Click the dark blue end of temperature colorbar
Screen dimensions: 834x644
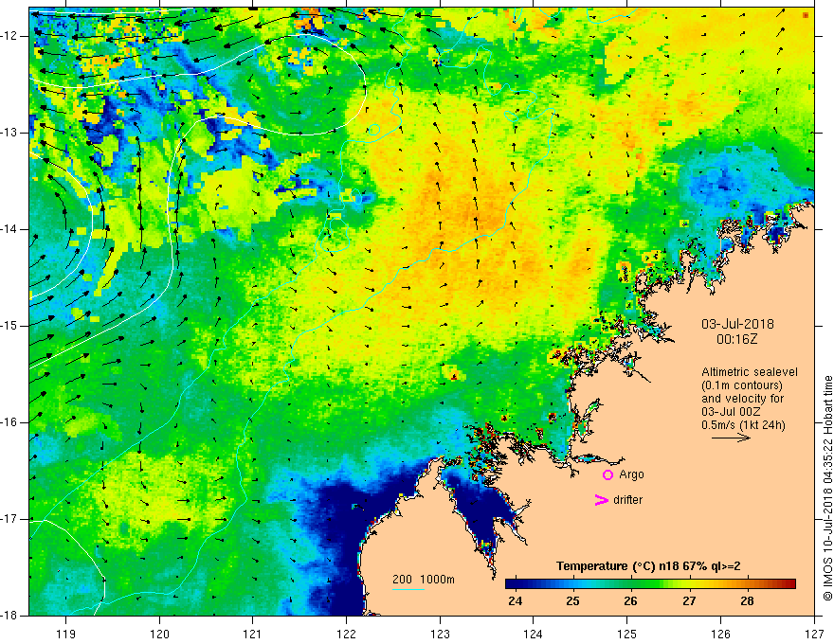(512, 584)
